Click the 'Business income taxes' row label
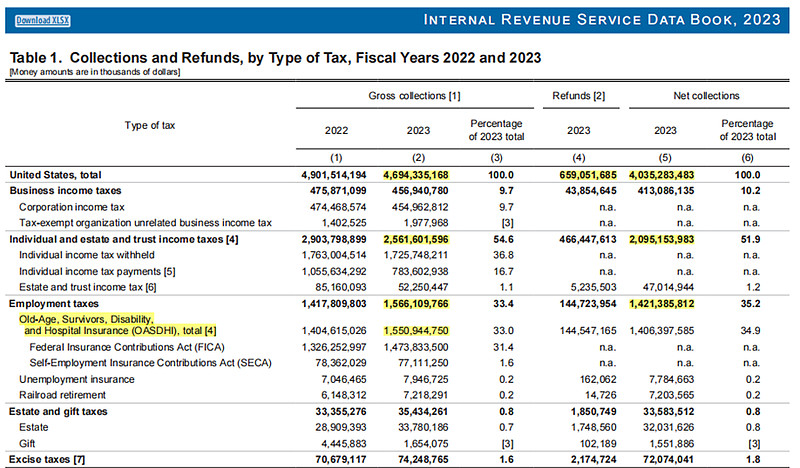 point(65,191)
